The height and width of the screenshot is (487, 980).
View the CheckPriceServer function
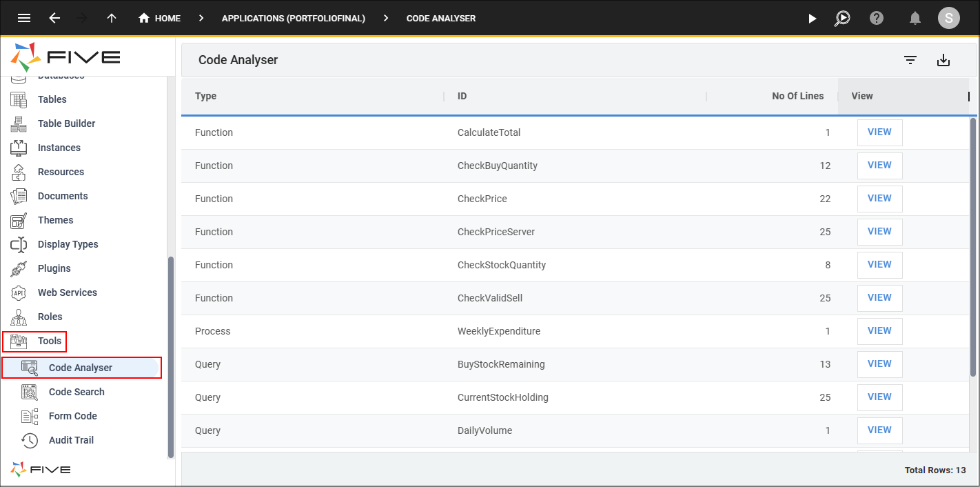[879, 232]
